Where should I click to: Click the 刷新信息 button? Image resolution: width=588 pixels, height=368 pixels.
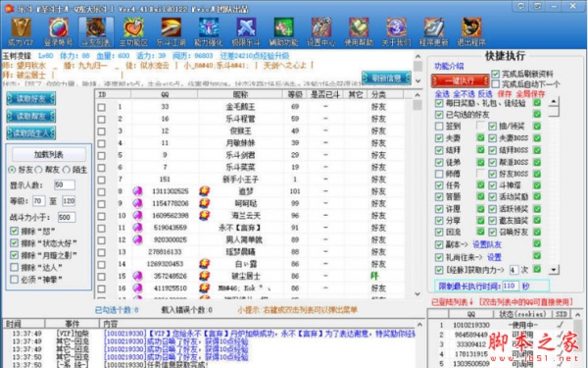[x=387, y=79]
